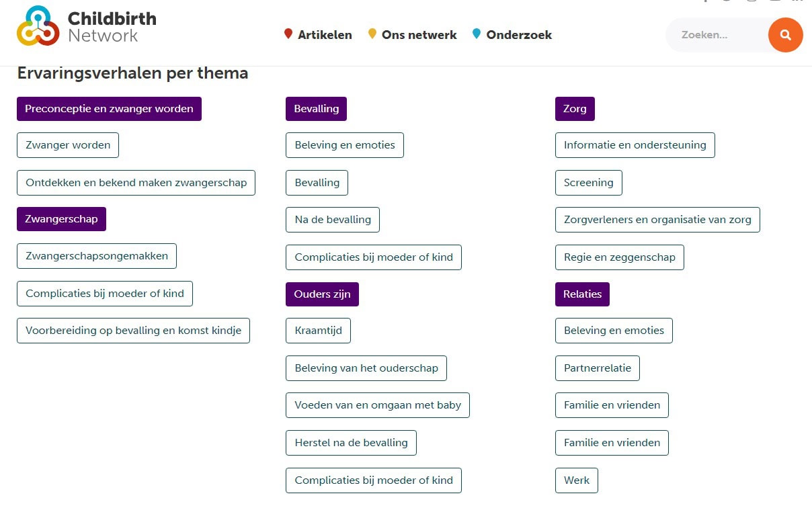Select the purple Zwangerschap category
This screenshot has width=812, height=506.
[61, 219]
